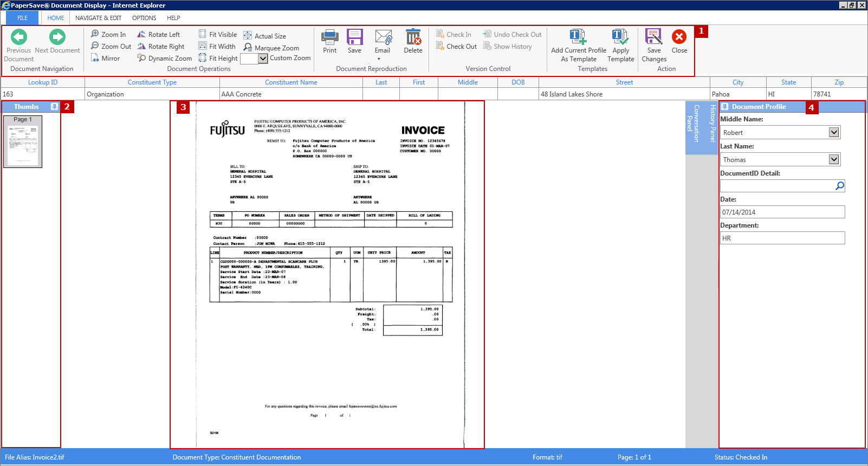Undo Check Out
Viewport: 868px width, 466px height.
pyautogui.click(x=513, y=34)
